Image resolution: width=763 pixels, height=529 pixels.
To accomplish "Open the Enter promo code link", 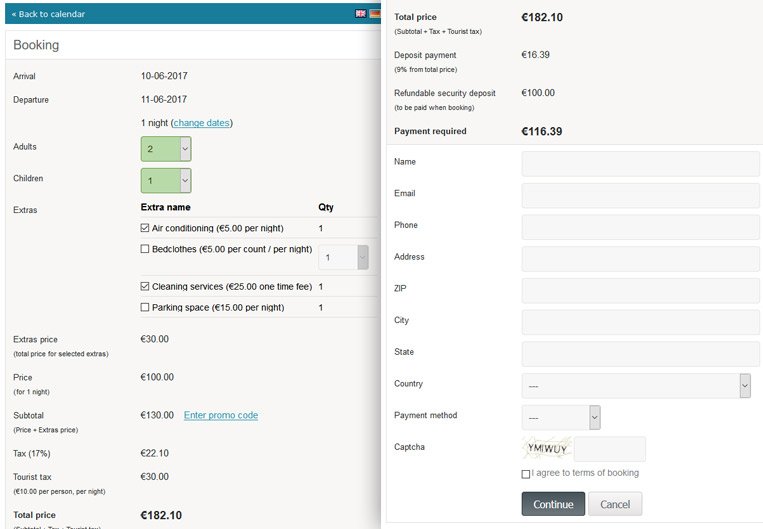I will (221, 415).
